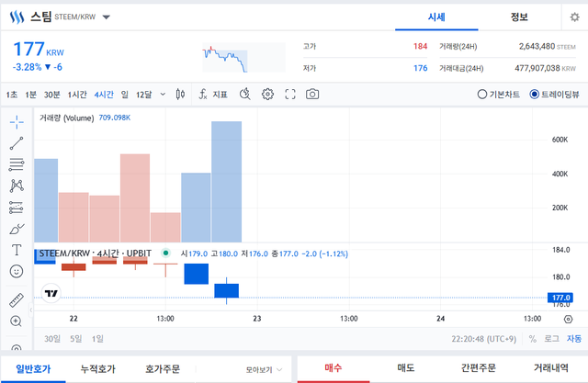Click the green market status dot
This screenshot has height=383, width=588.
pyautogui.click(x=165, y=253)
